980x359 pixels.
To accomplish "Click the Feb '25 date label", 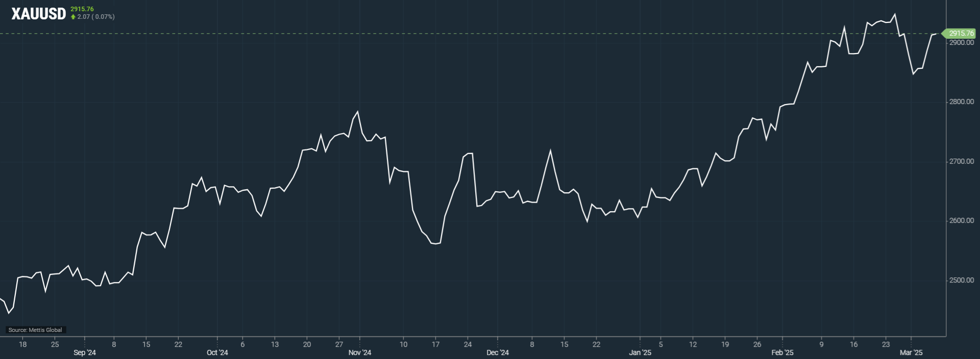I will tap(782, 352).
